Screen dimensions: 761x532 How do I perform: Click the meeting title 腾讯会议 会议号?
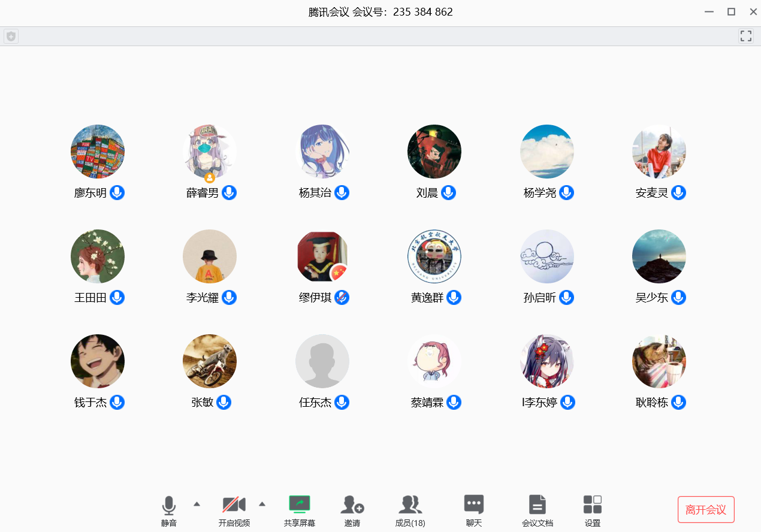[x=380, y=12]
